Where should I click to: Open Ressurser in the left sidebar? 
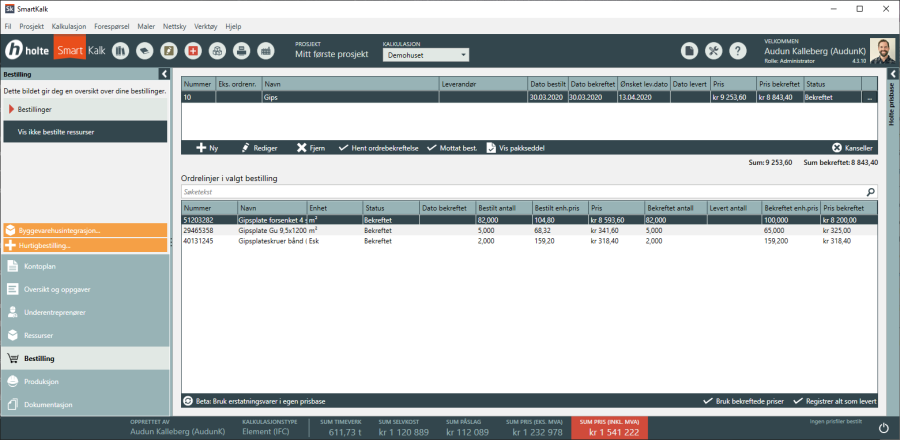point(39,335)
